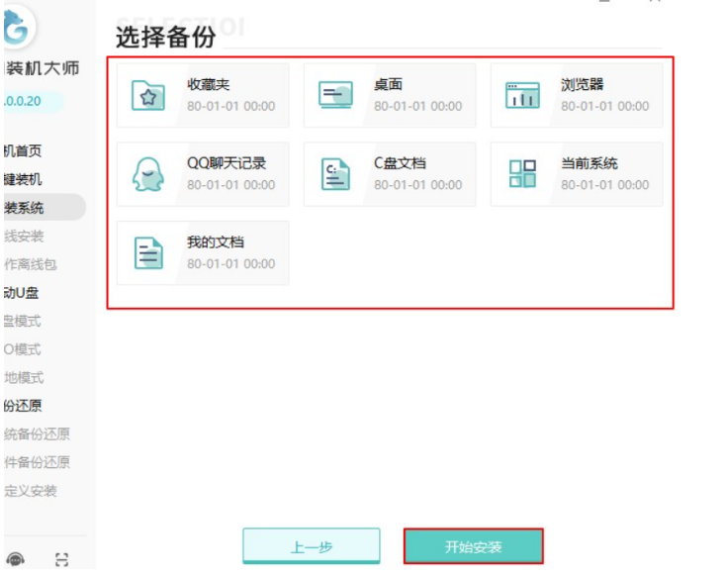Open the 线安装 sidebar entry
The width and height of the screenshot is (728, 578).
(24, 236)
